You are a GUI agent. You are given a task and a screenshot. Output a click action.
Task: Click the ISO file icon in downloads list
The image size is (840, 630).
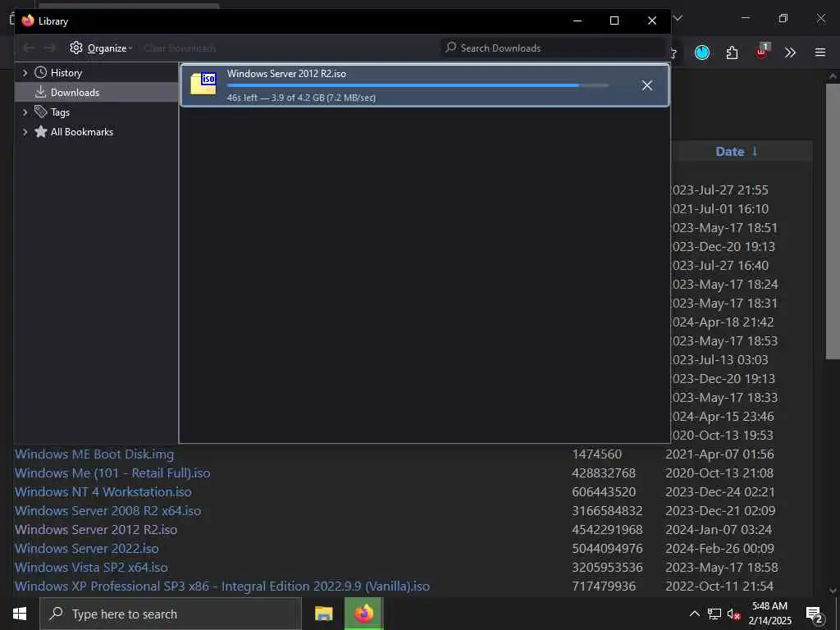(203, 84)
